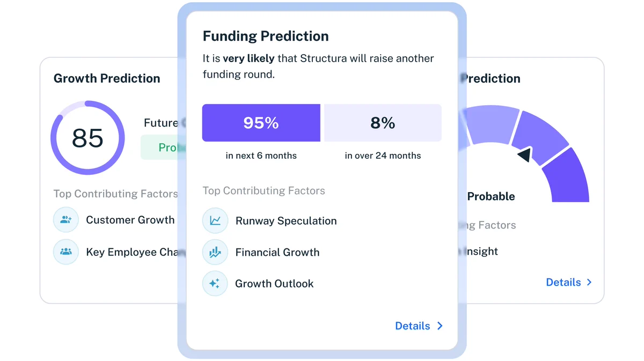Click the green Probable badge in Growth card

click(x=164, y=147)
